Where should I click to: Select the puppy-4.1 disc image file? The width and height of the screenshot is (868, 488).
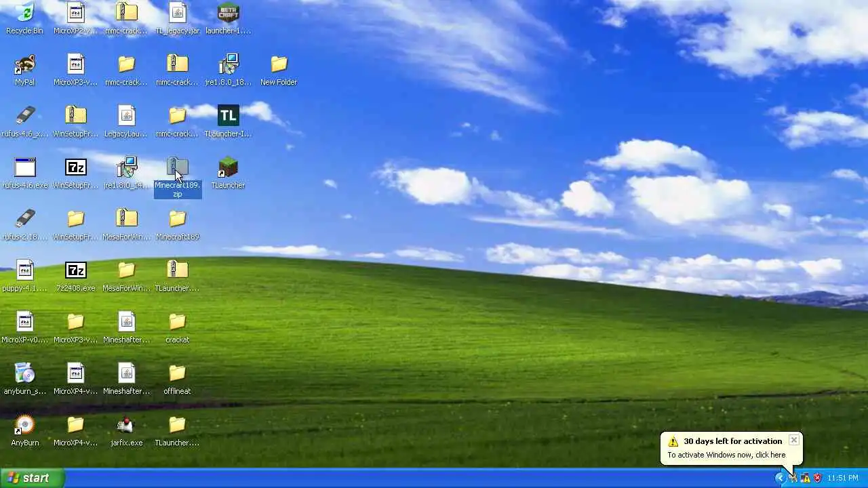click(24, 270)
